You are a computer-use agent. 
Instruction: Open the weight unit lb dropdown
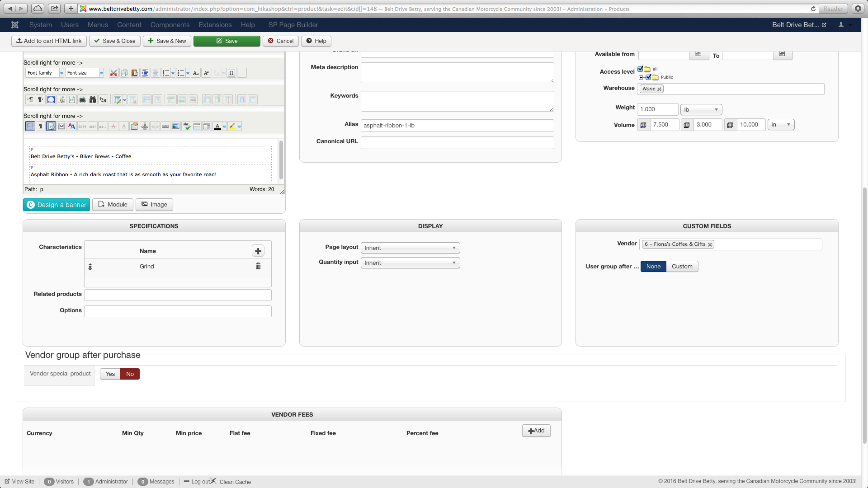coord(701,109)
